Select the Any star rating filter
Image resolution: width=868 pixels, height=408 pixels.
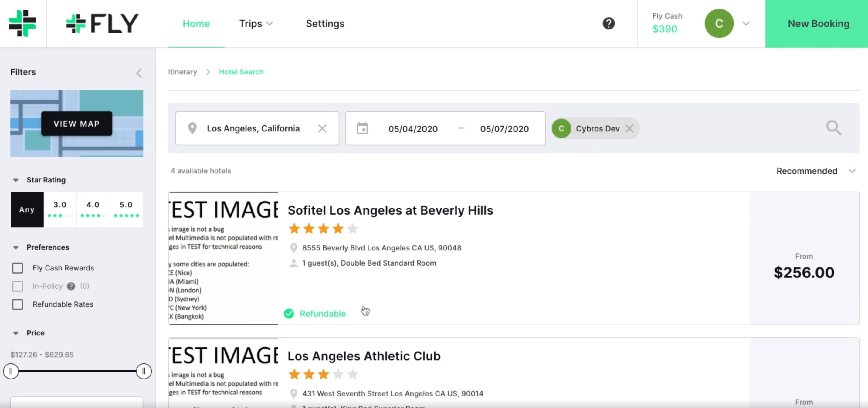[x=27, y=209]
